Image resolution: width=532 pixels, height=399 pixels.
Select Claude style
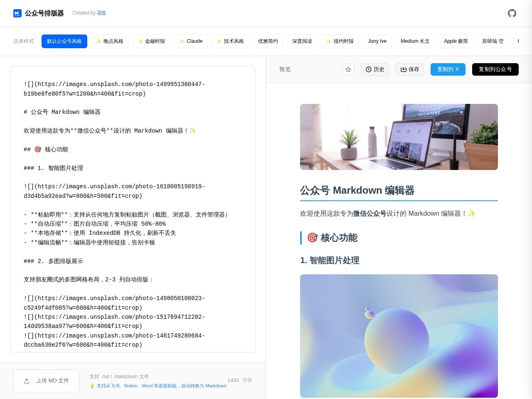tap(191, 41)
